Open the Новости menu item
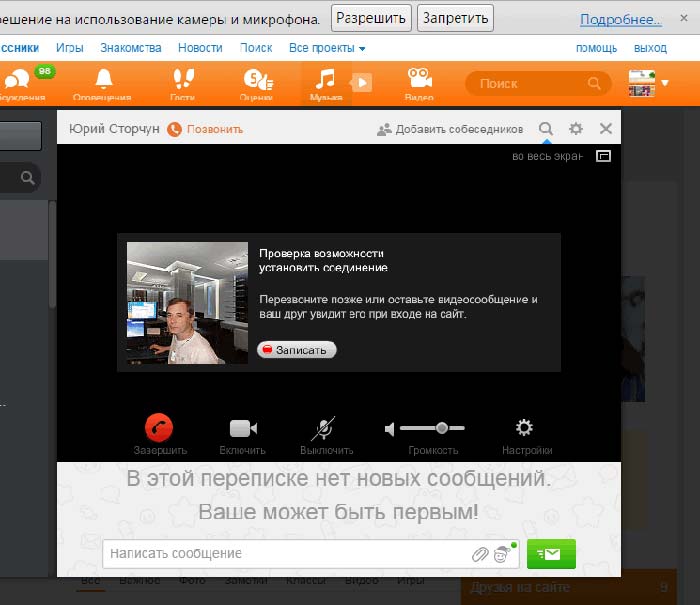The width and height of the screenshot is (700, 605). tap(200, 48)
